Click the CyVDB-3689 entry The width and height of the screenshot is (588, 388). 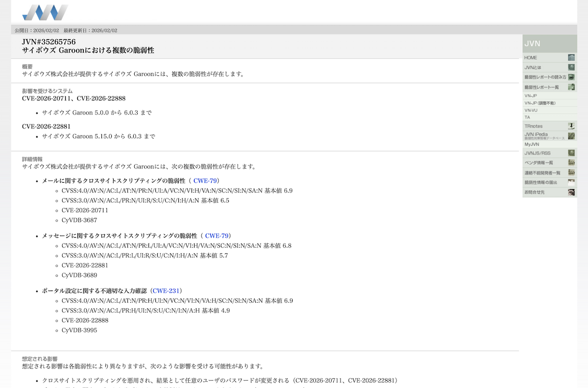point(79,275)
